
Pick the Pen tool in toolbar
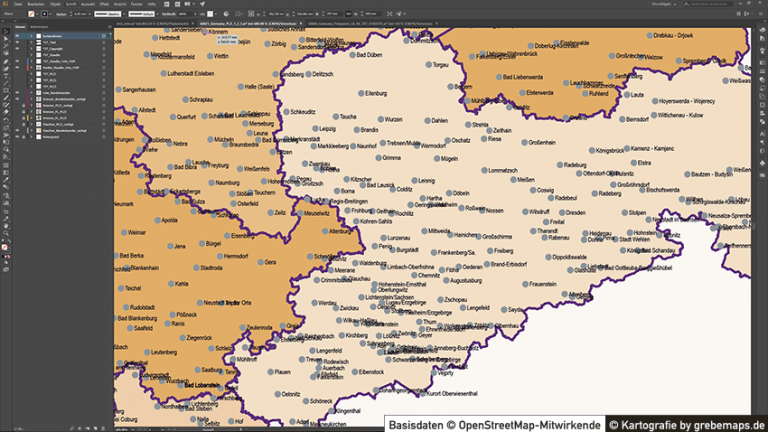click(4, 59)
